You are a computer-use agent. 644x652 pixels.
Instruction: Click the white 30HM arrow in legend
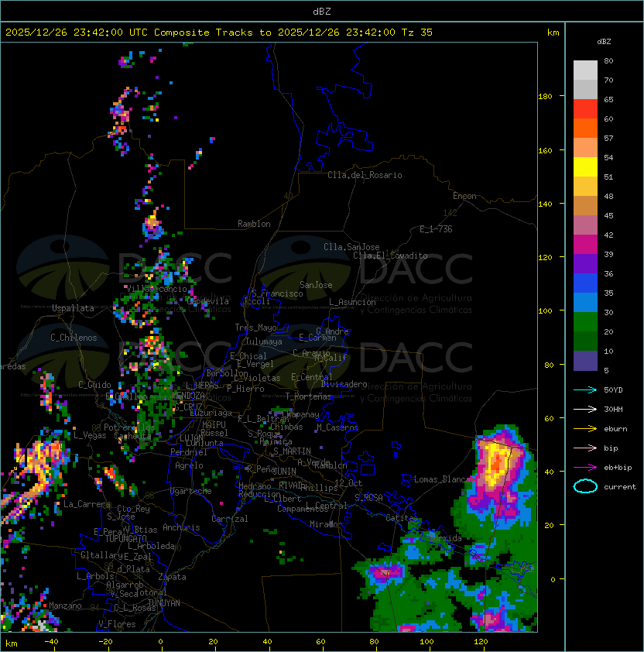[x=585, y=409]
